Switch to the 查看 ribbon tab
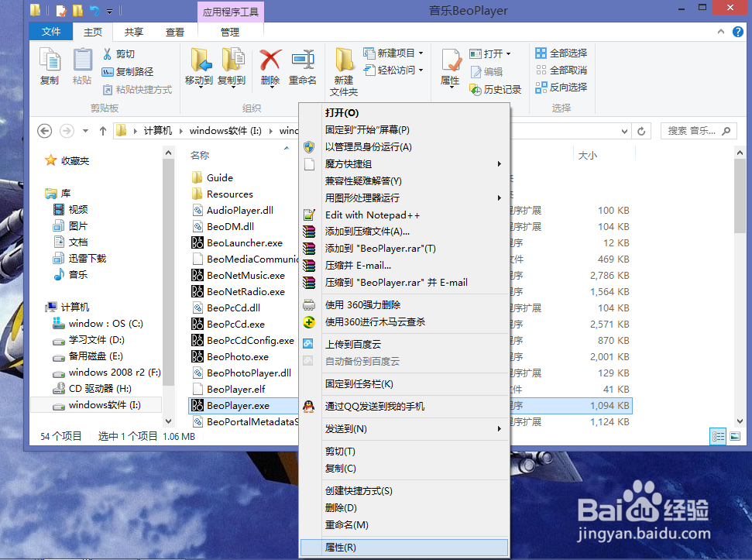The height and width of the screenshot is (560, 752). coord(174,33)
